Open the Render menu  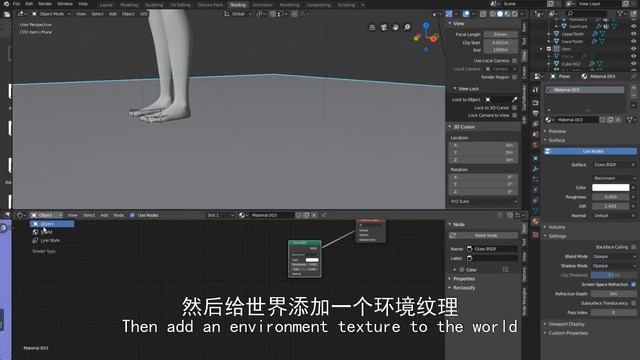tap(45, 4)
